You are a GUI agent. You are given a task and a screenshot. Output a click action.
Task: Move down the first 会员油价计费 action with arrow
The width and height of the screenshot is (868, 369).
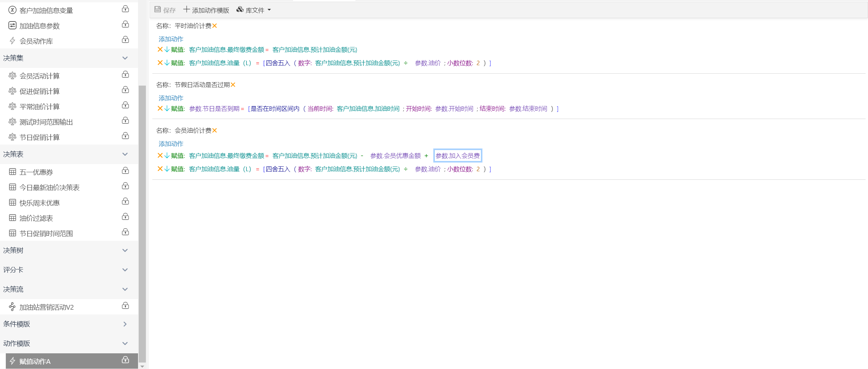click(x=167, y=156)
